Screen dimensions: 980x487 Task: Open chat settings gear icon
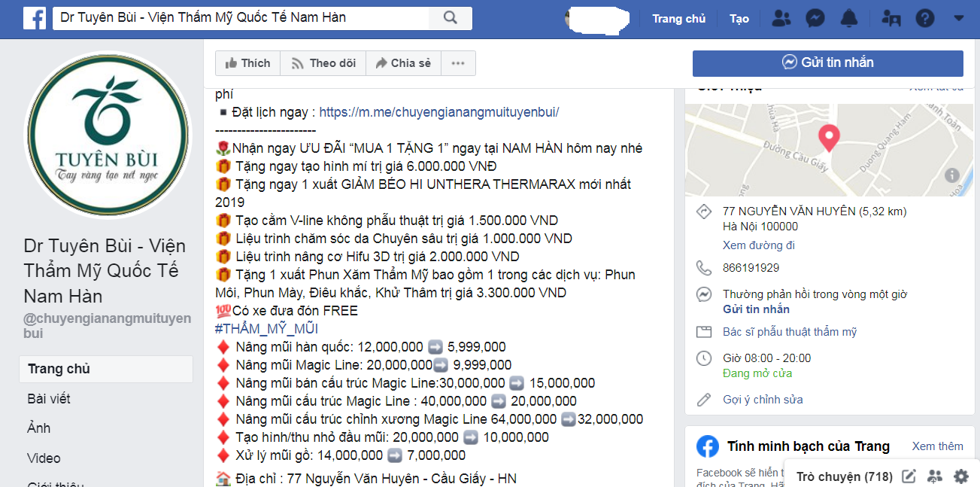961,476
